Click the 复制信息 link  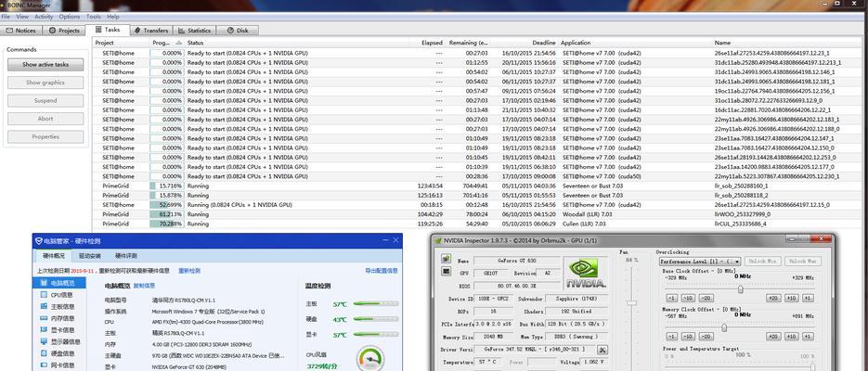pyautogui.click(x=145, y=286)
